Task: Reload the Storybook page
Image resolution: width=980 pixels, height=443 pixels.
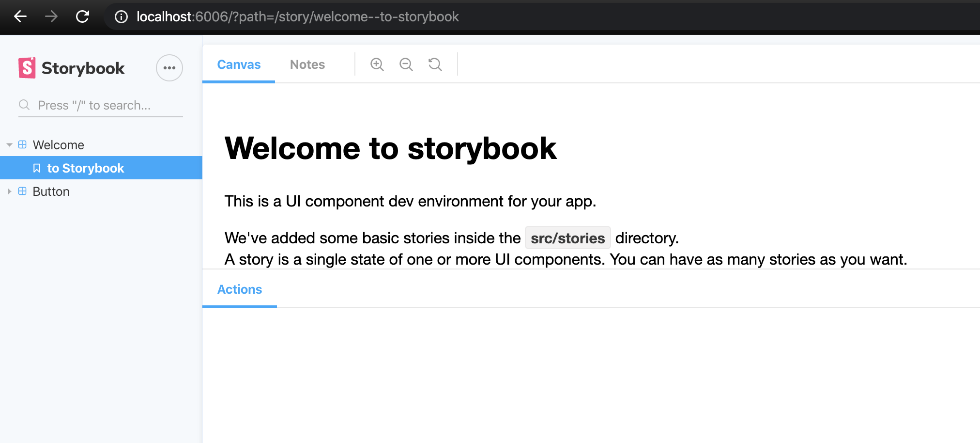Action: click(82, 16)
